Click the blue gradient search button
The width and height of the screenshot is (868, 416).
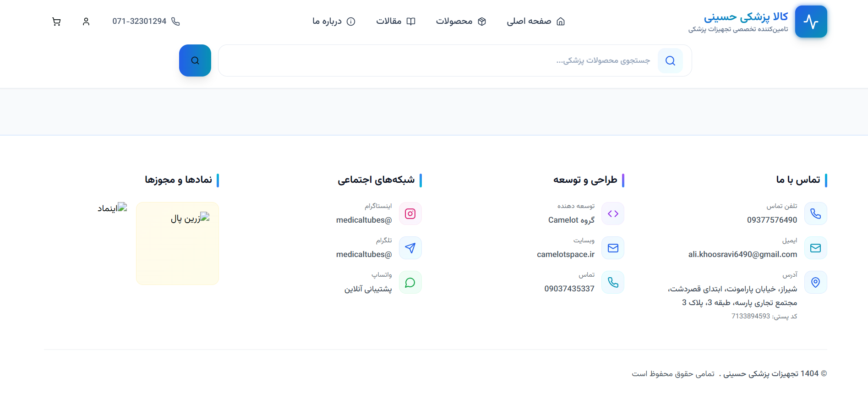point(195,60)
